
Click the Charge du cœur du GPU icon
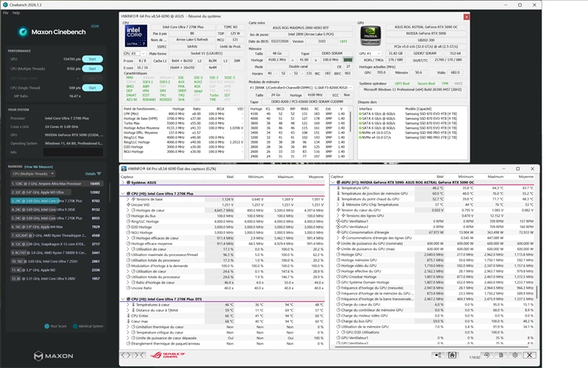338,305
